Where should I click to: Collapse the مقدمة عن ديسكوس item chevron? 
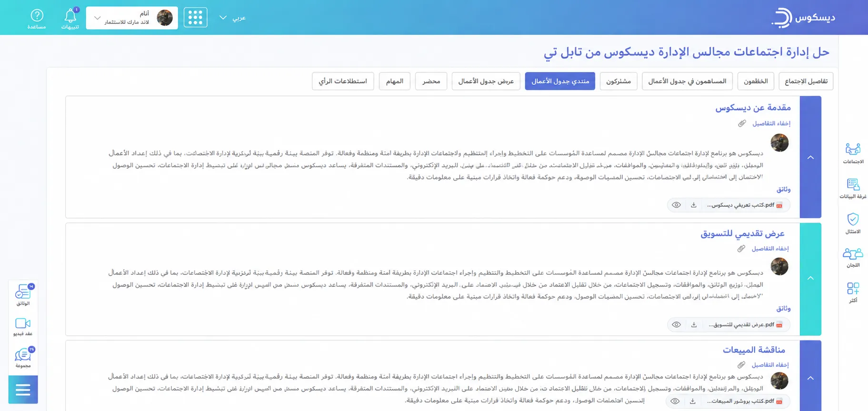tap(810, 157)
